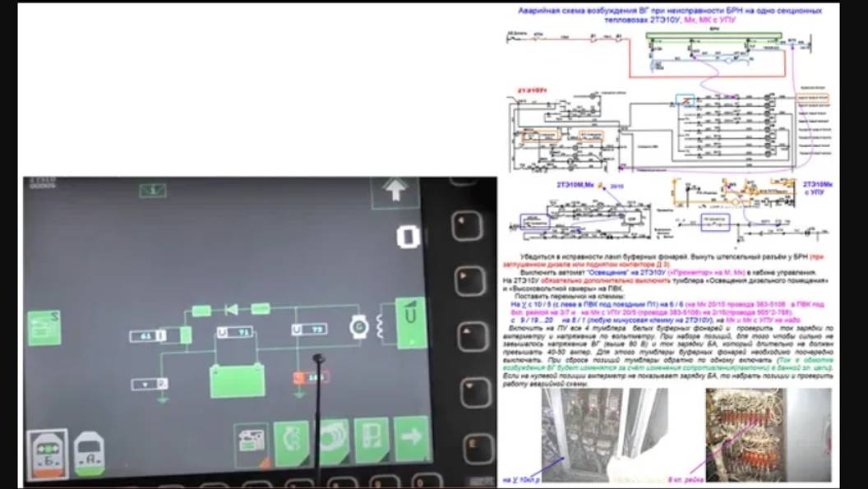Select locomotive section Б icon
This screenshot has width=868, height=489.
coord(48,454)
